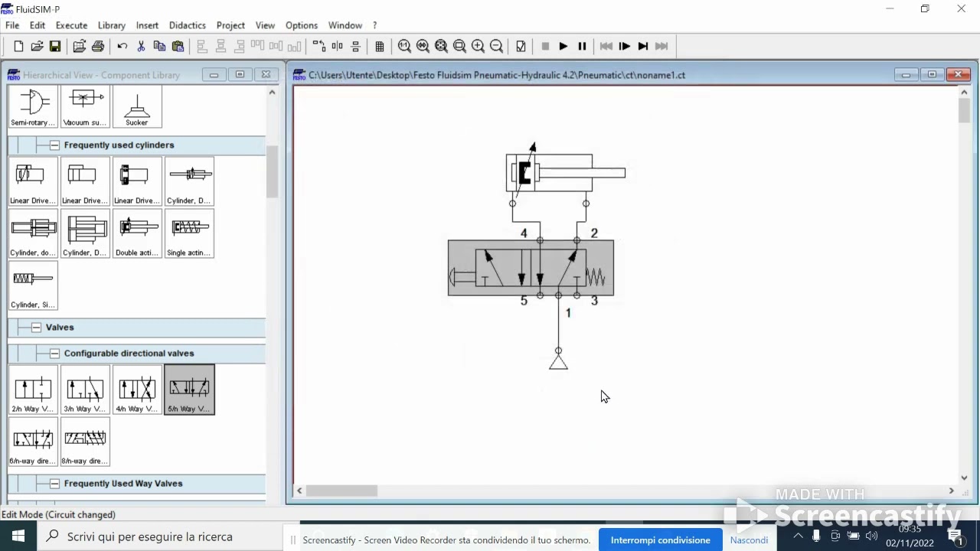Open the print preview toolbar icon
Screen dimensions: 980x551
(x=79, y=47)
